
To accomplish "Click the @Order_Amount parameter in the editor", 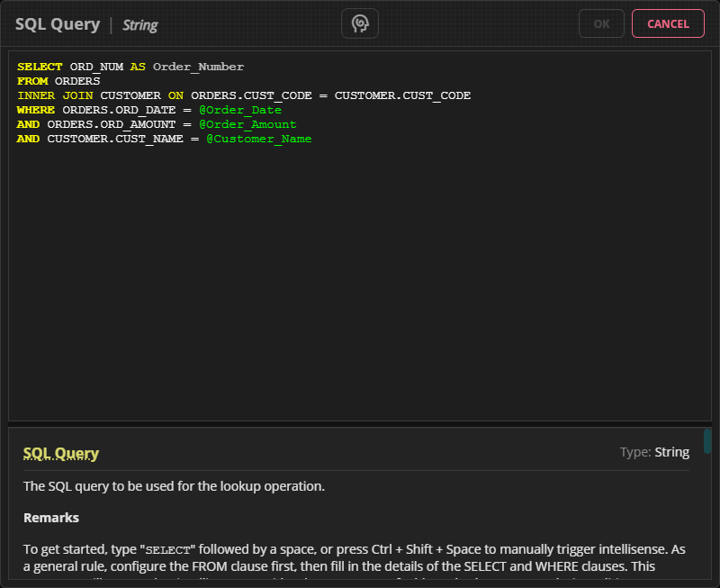I will 247,124.
